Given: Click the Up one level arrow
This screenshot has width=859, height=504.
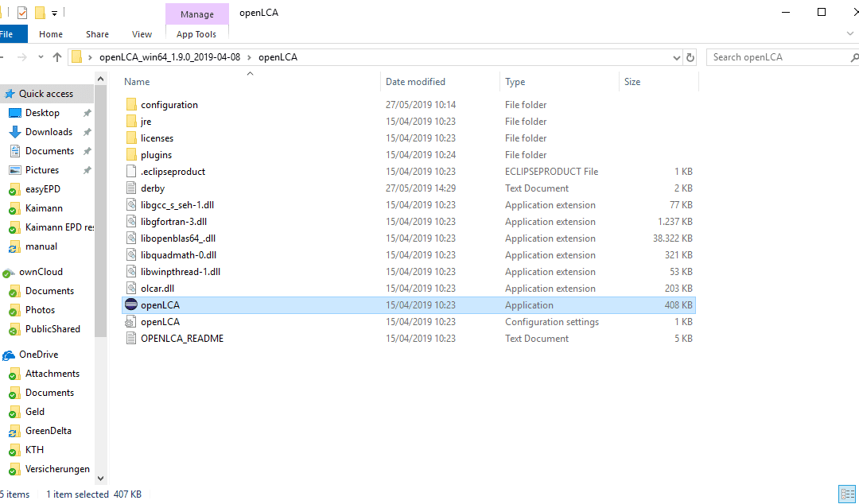Looking at the screenshot, I should (57, 57).
